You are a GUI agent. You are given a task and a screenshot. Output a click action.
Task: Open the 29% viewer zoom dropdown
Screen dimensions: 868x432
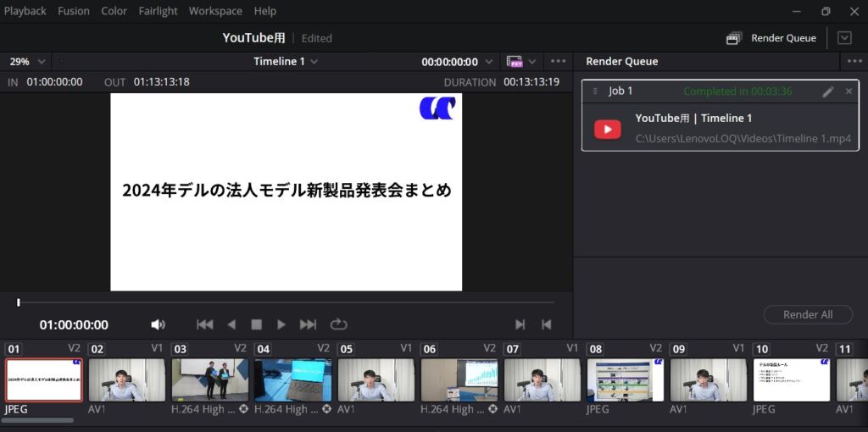(27, 61)
